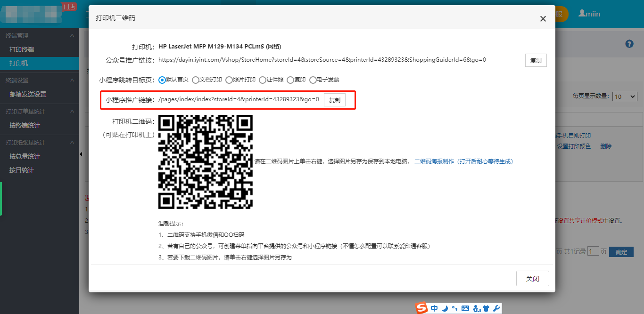Screen dimensions: 644x314
Task: Open the 二维码海报制作 link
Action: coord(464,161)
